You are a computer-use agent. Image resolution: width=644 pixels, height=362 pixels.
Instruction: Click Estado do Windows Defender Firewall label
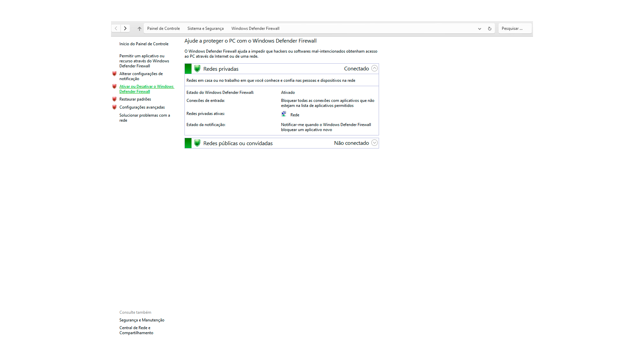220,93
